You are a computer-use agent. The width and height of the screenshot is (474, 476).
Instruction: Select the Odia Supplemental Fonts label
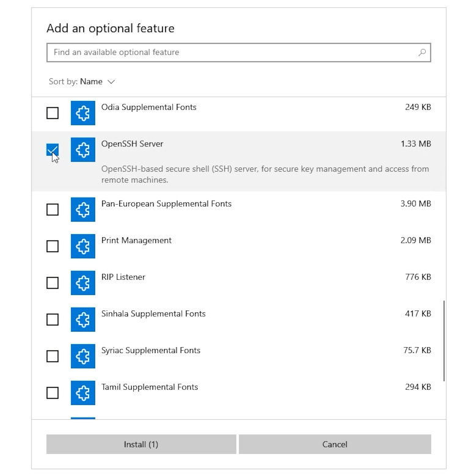coord(148,107)
